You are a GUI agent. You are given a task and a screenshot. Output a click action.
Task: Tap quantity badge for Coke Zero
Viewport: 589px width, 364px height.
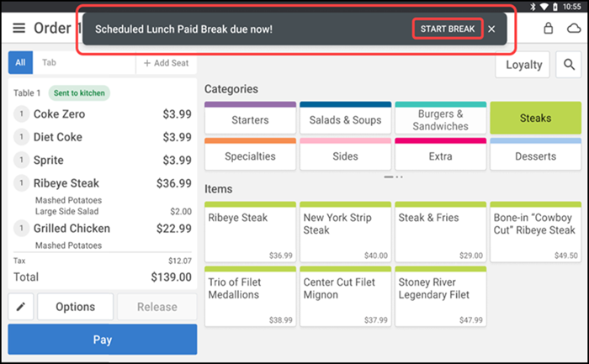click(21, 113)
